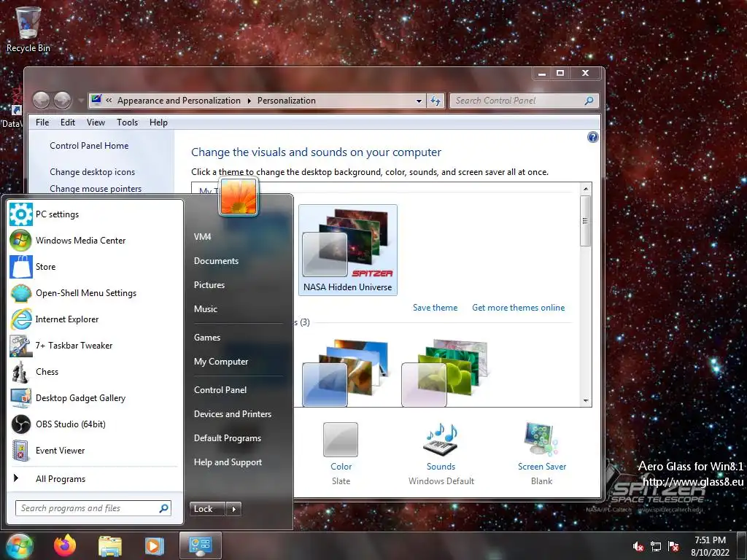Open the Screen Saver settings icon
The height and width of the screenshot is (560, 747).
(x=541, y=438)
